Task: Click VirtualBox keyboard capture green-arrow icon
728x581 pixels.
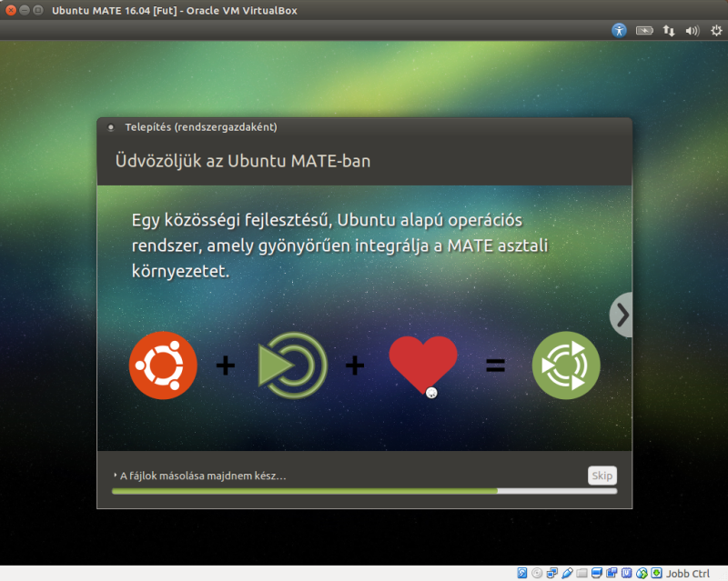Action: click(x=656, y=573)
